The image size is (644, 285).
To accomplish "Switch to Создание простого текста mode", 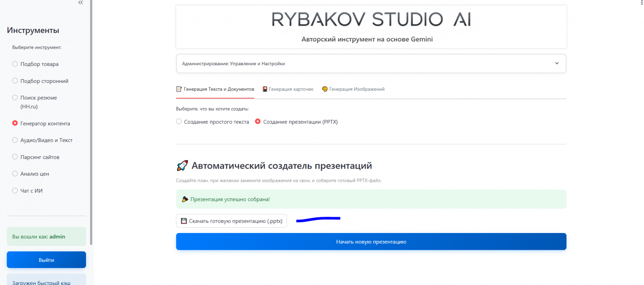I will pyautogui.click(x=179, y=121).
